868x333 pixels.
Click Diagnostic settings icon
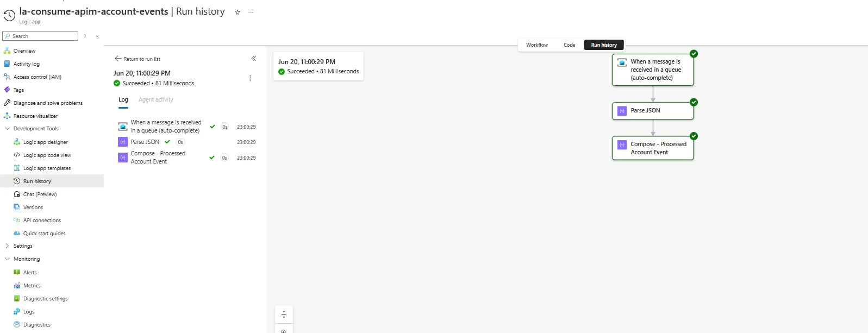tap(17, 298)
